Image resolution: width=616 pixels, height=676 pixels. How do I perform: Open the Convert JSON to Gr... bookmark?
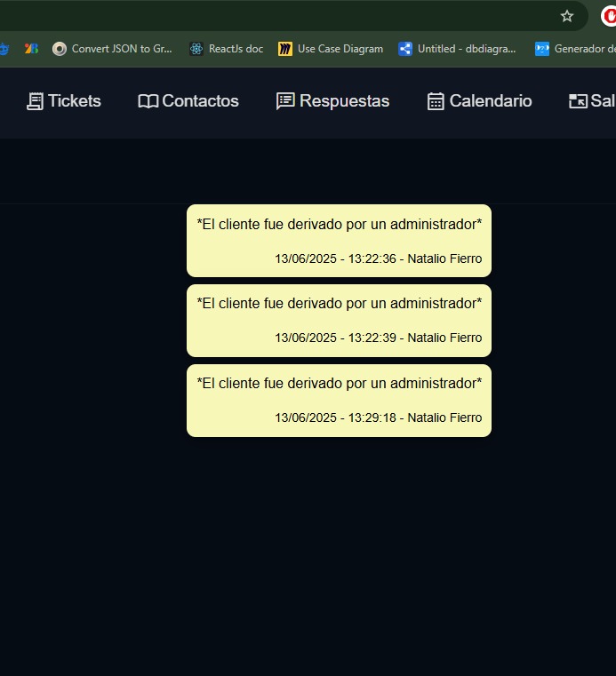(x=112, y=49)
